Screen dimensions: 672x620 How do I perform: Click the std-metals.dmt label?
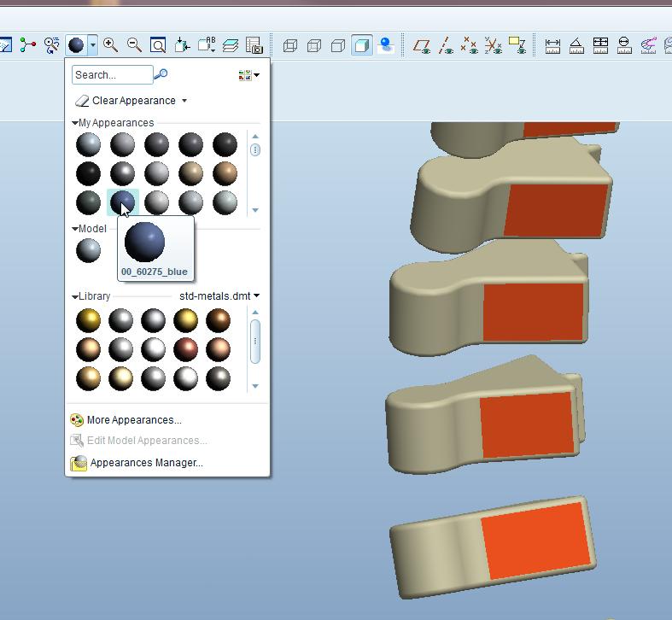(x=214, y=295)
